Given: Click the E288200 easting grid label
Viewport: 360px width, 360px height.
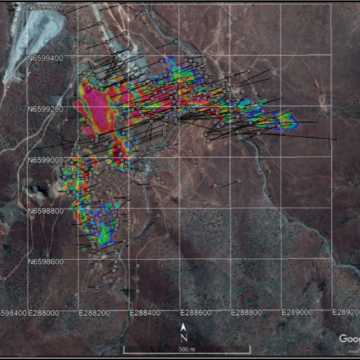Looking at the screenshot, I should (x=94, y=313).
